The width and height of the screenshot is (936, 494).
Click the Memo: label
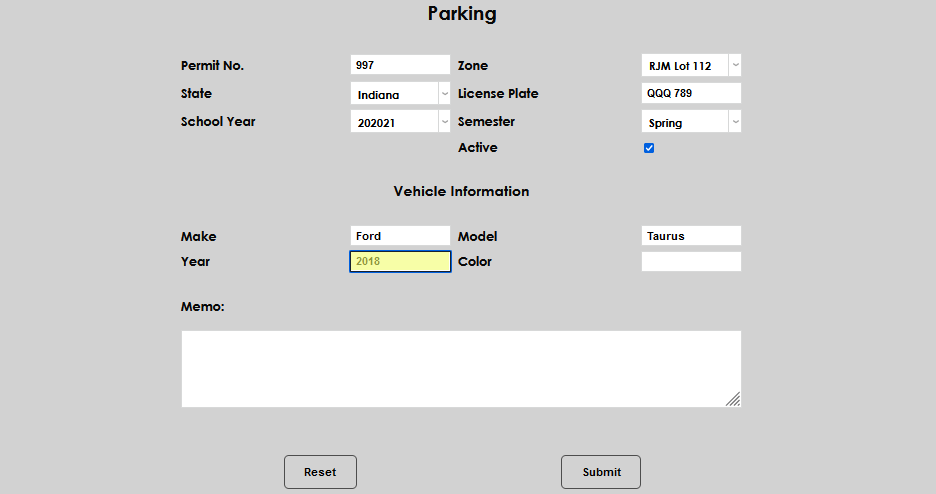[x=203, y=307]
